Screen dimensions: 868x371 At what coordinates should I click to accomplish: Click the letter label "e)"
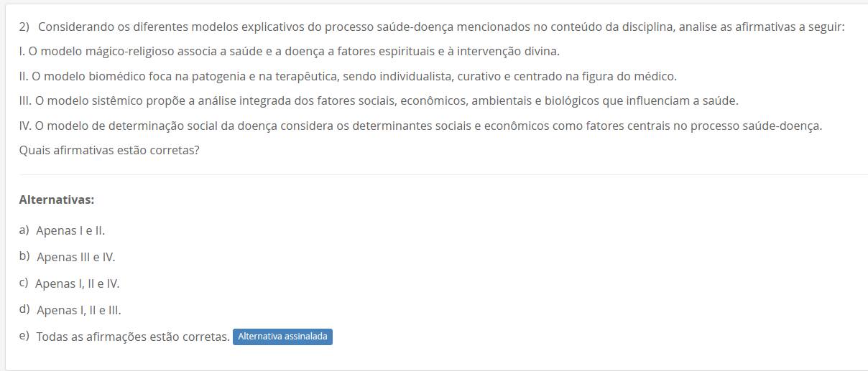(24, 336)
